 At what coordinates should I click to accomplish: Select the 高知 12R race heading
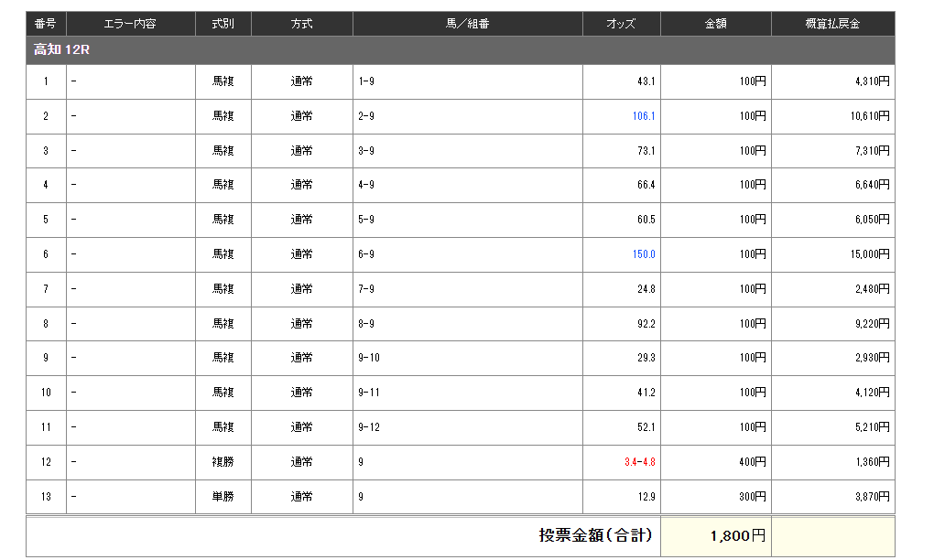(x=61, y=50)
